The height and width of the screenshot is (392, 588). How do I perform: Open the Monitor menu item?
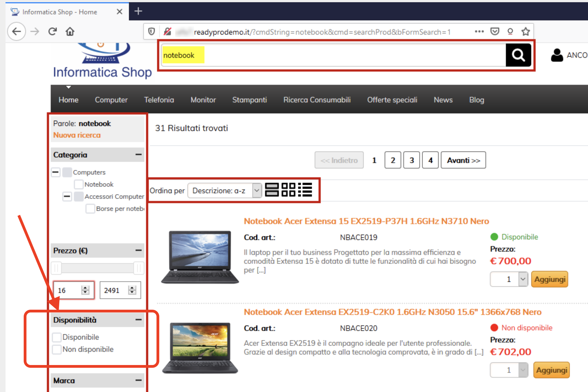pos(203,100)
